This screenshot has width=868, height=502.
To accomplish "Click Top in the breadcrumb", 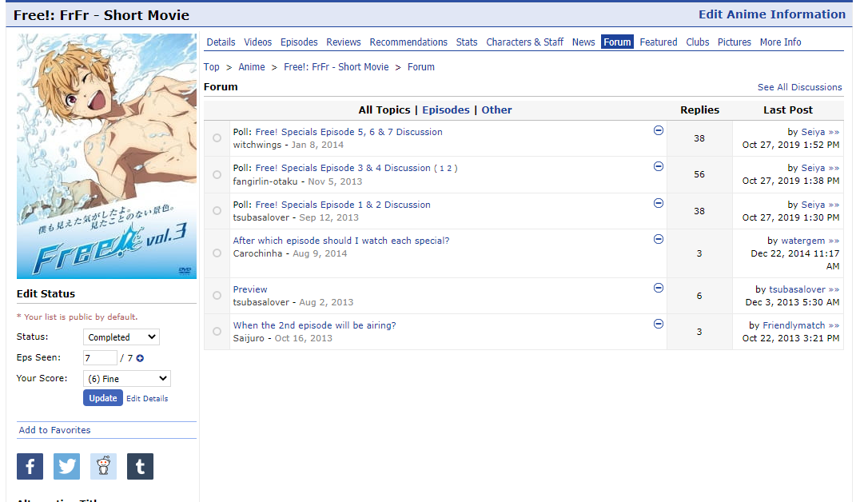I will click(x=212, y=67).
